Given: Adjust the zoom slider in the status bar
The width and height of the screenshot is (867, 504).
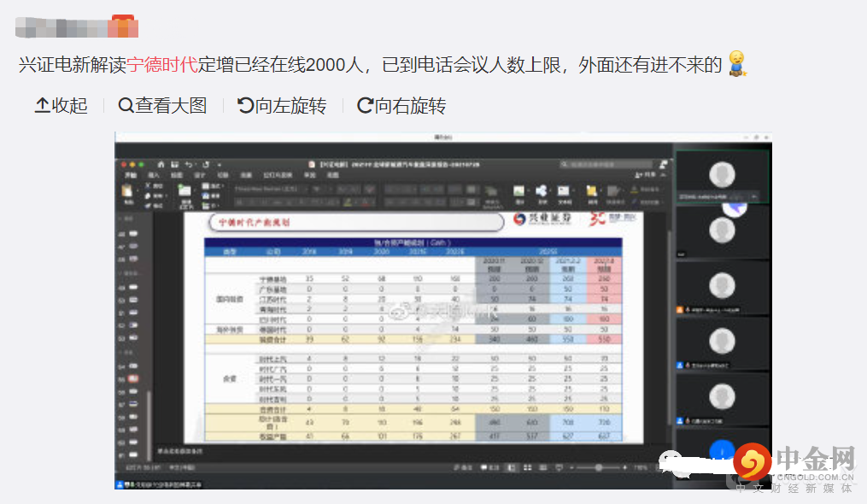Looking at the screenshot, I should (598, 466).
